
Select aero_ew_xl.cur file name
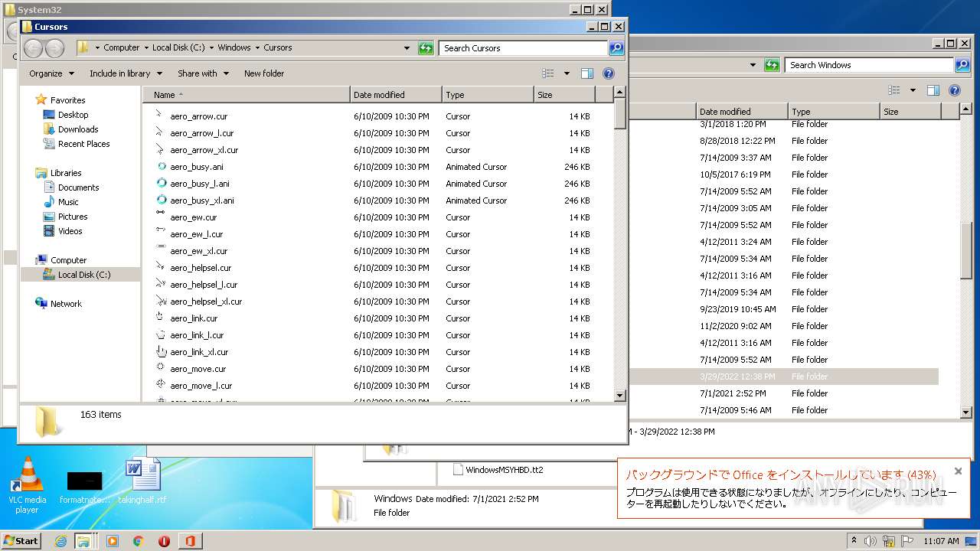(199, 251)
